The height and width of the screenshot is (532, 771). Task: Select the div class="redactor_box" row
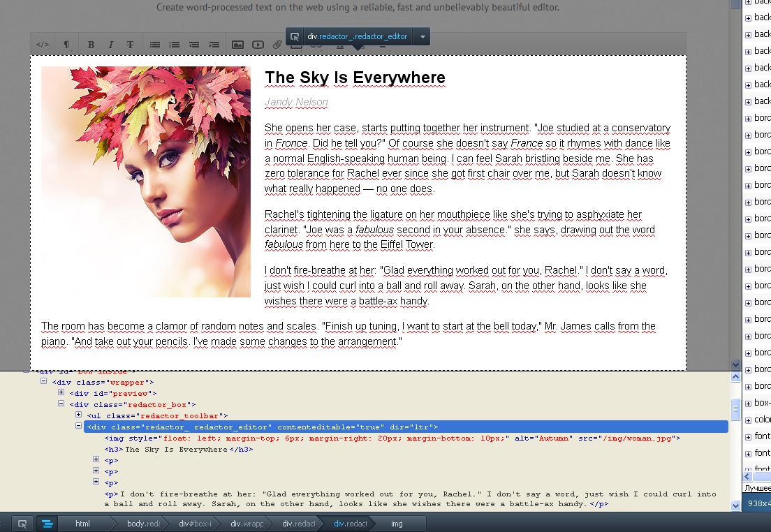tap(132, 405)
